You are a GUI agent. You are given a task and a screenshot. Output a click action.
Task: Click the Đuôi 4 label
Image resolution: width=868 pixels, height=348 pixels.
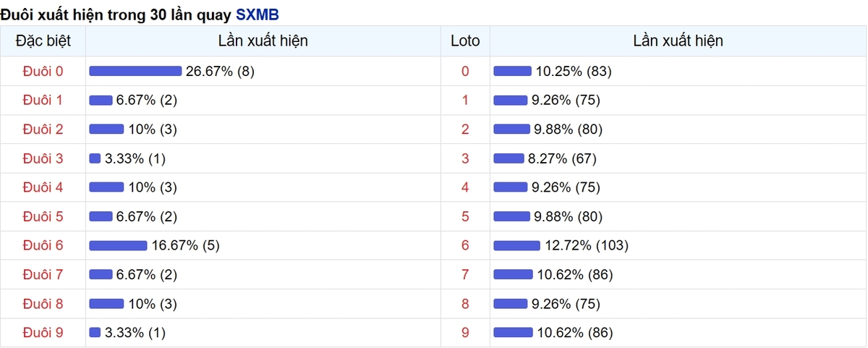click(x=43, y=187)
